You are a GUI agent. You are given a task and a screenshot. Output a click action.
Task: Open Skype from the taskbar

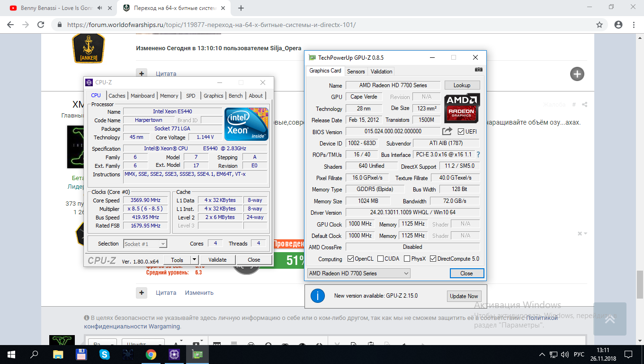[105, 354]
